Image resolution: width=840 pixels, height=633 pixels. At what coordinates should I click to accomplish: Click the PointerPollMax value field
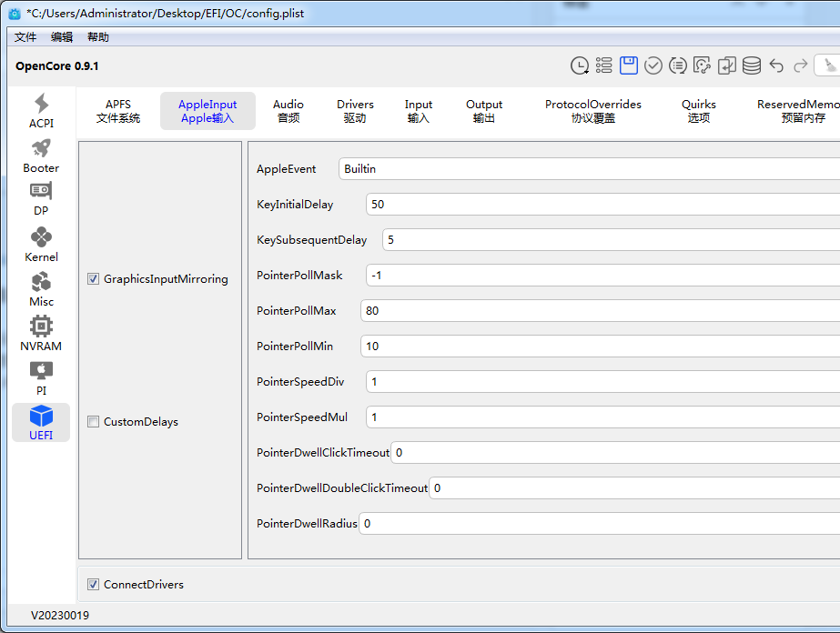click(599, 311)
